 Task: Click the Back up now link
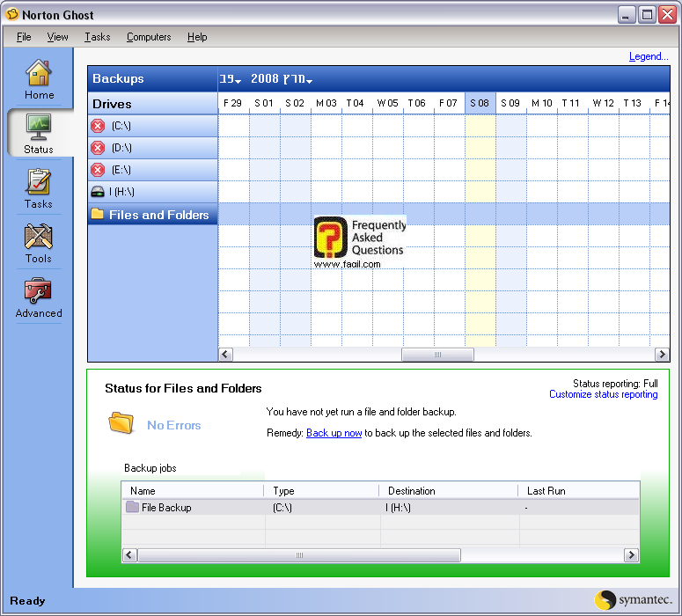334,433
